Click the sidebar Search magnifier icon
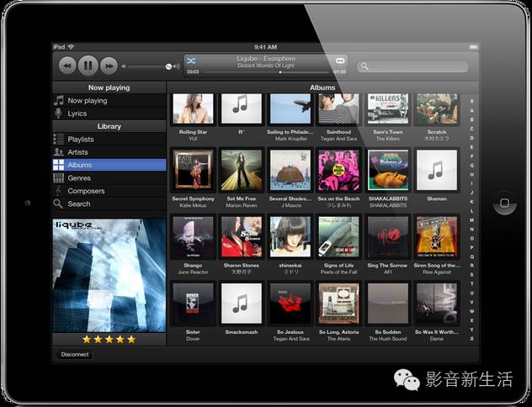The image size is (532, 407). tap(58, 203)
